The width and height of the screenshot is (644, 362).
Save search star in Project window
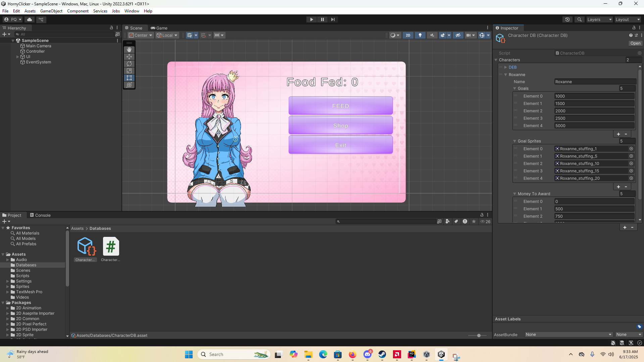474,221
